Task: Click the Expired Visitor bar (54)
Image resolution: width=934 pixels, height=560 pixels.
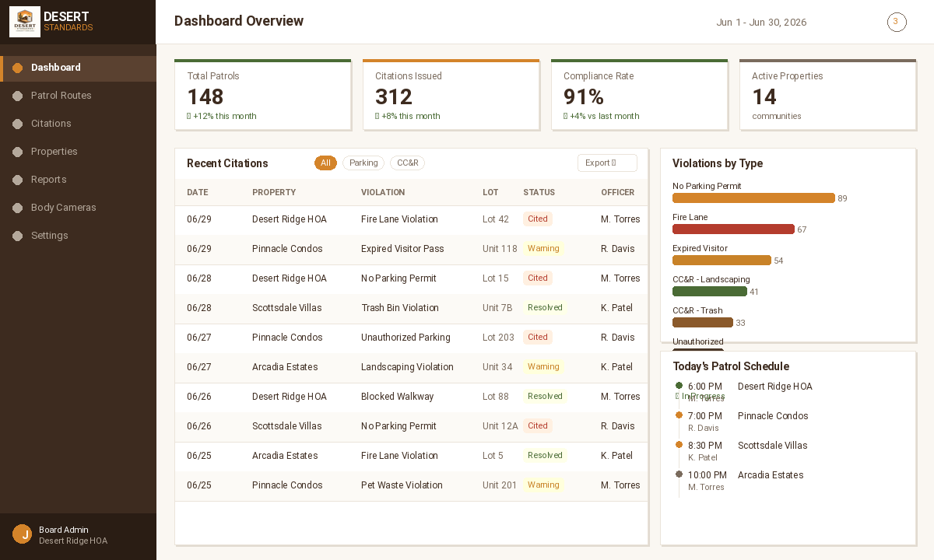Action: 722,261
